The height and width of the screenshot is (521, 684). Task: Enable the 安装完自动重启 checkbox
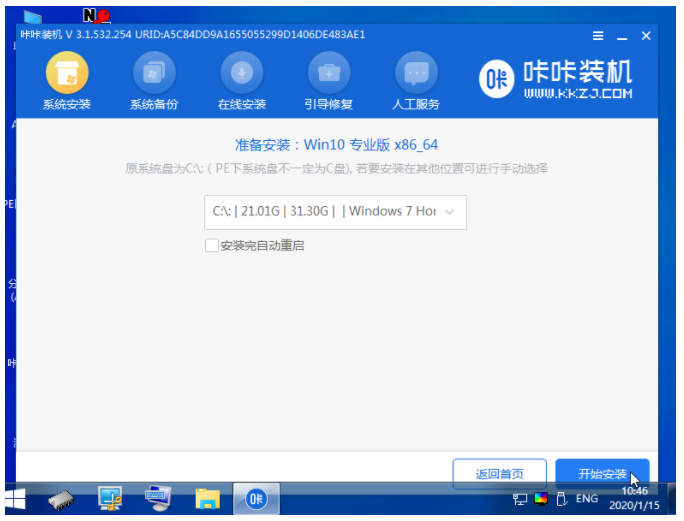212,245
